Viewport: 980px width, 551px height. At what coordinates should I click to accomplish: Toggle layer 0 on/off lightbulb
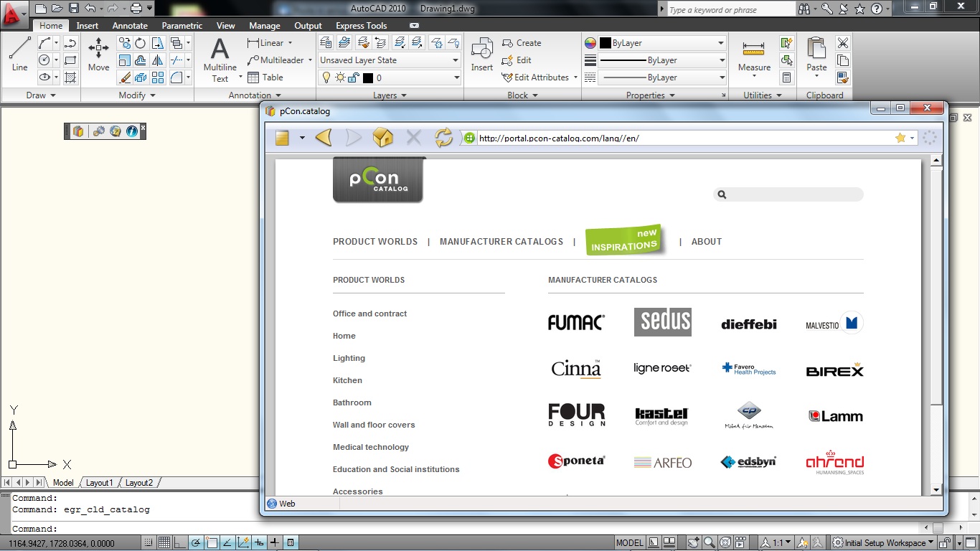[326, 77]
